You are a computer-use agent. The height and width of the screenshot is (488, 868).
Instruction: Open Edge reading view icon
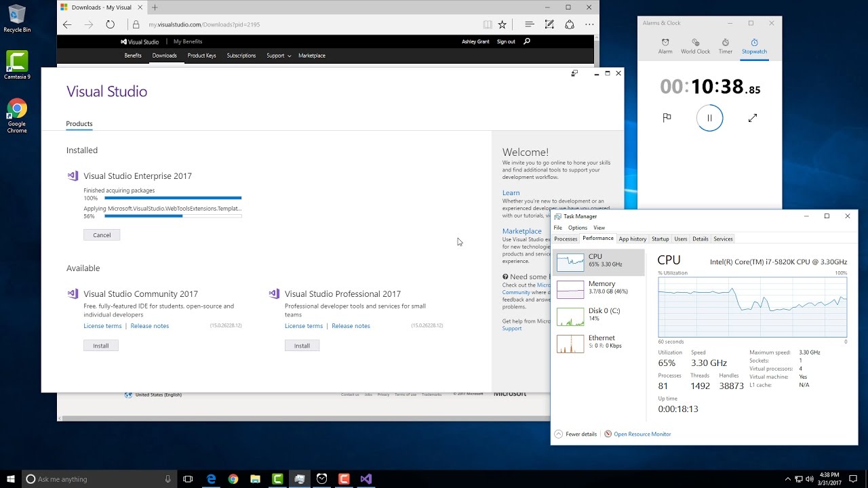click(488, 24)
